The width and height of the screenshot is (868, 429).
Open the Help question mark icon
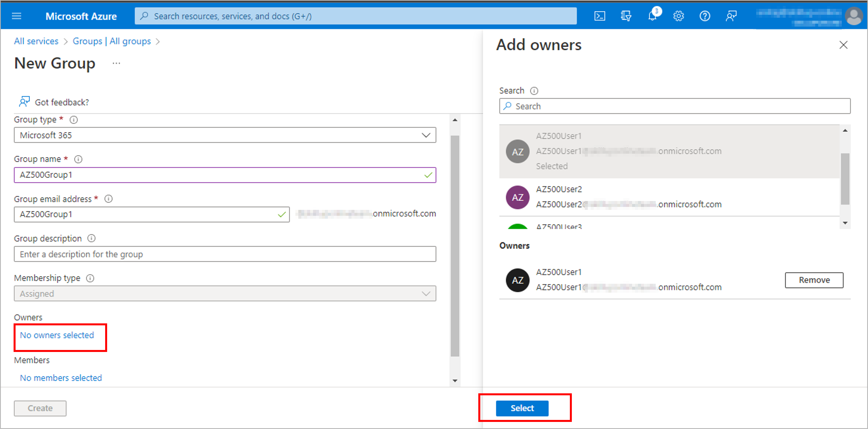pos(705,16)
